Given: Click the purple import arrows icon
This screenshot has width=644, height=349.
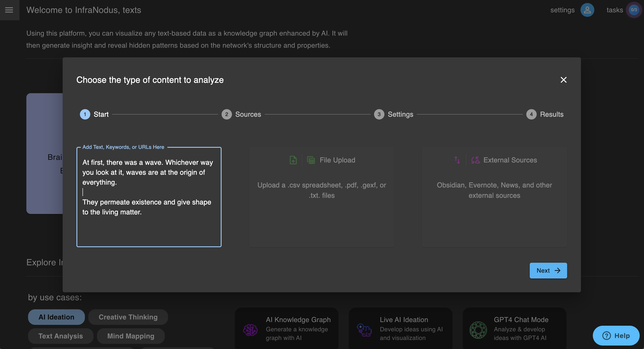Looking at the screenshot, I should [x=457, y=160].
